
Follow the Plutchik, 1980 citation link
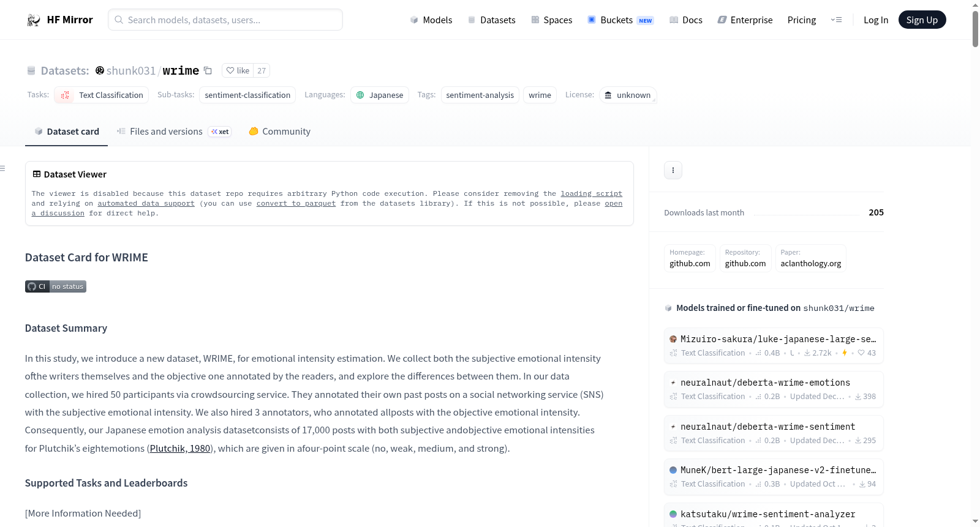pyautogui.click(x=180, y=449)
